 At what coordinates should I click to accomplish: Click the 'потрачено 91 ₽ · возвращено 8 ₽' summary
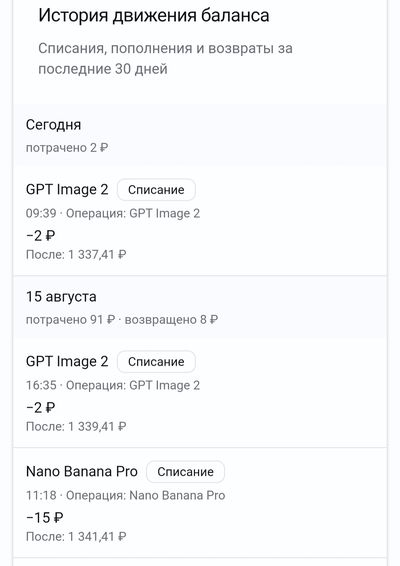pyautogui.click(x=122, y=319)
